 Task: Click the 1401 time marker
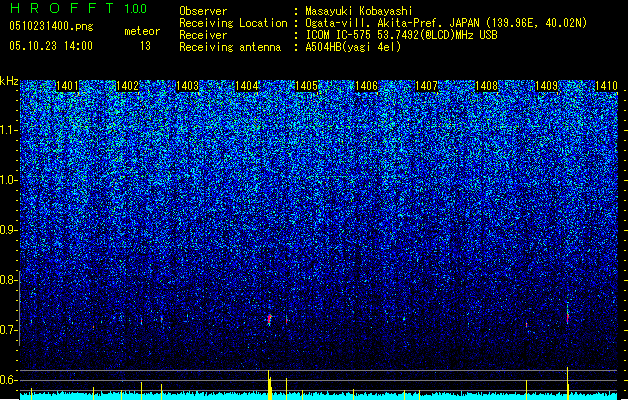click(67, 86)
